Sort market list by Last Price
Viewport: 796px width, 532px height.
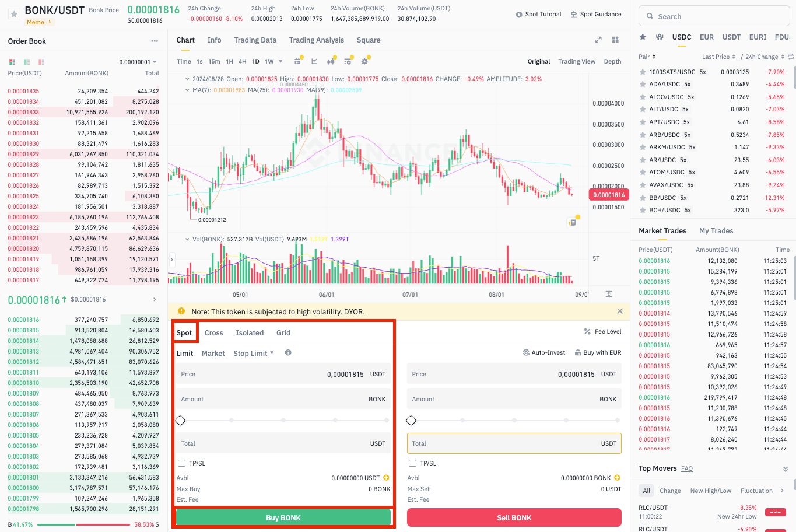pos(718,57)
